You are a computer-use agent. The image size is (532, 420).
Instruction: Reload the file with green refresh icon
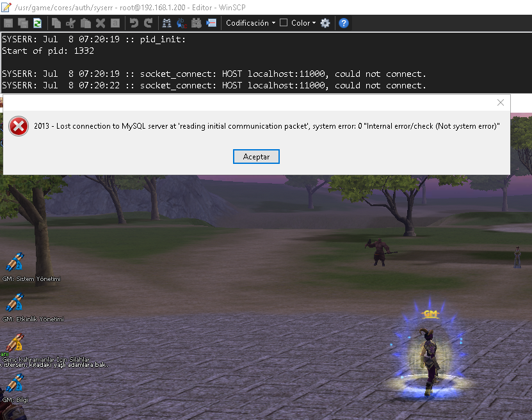pyautogui.click(x=37, y=23)
